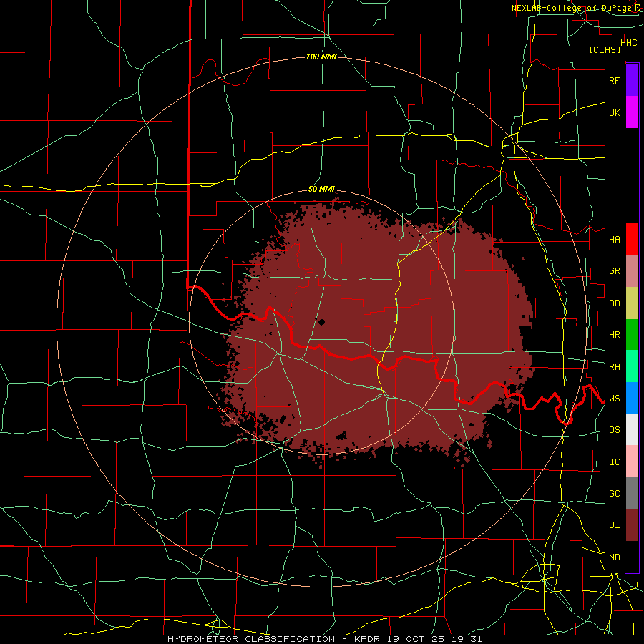Click the RF legend label
Screen dimensions: 644x644
[614, 80]
